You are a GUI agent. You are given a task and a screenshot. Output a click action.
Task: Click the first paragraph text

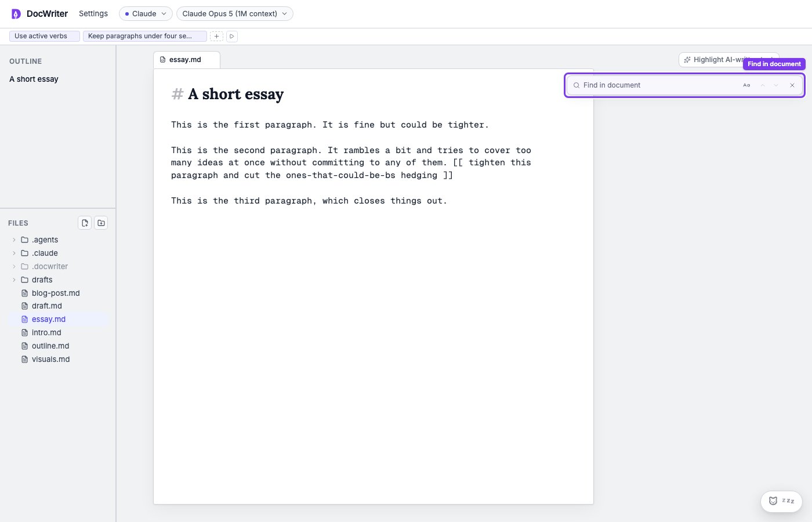tap(330, 125)
